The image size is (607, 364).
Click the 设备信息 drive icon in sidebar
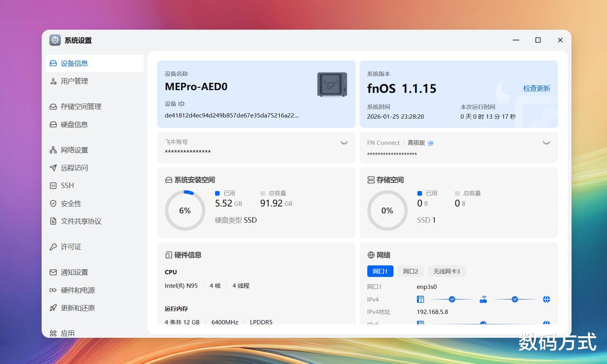click(53, 64)
